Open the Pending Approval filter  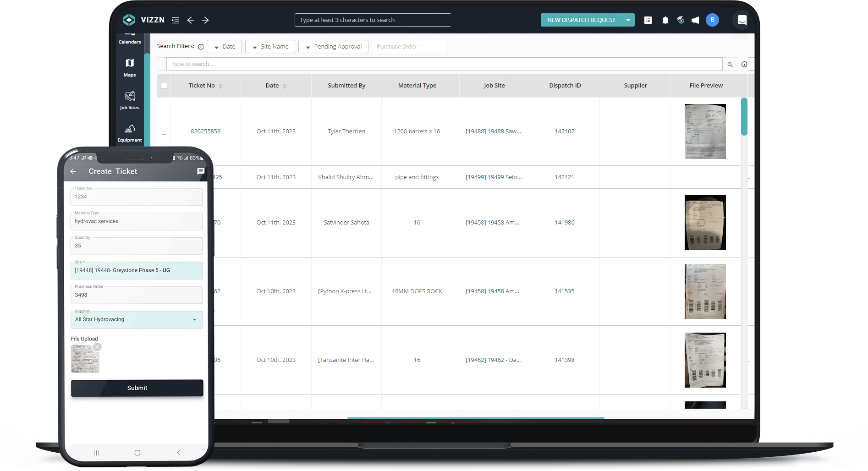(x=333, y=46)
